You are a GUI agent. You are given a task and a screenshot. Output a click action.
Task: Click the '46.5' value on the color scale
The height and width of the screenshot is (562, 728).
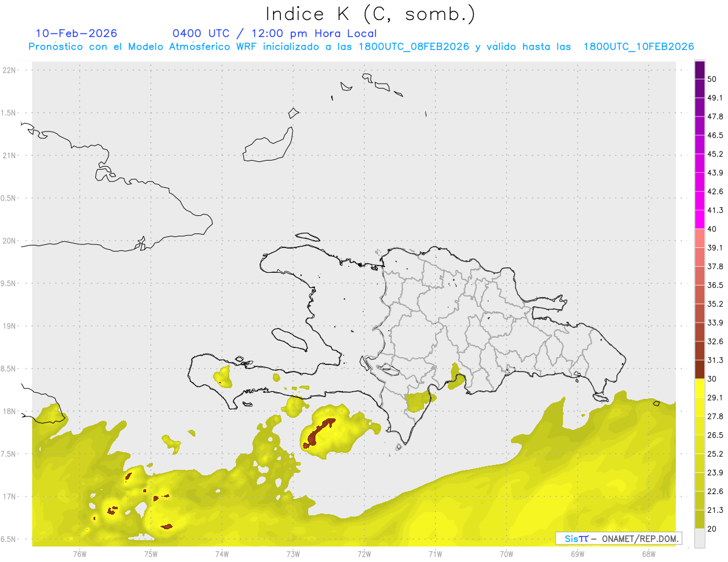pyautogui.click(x=716, y=136)
